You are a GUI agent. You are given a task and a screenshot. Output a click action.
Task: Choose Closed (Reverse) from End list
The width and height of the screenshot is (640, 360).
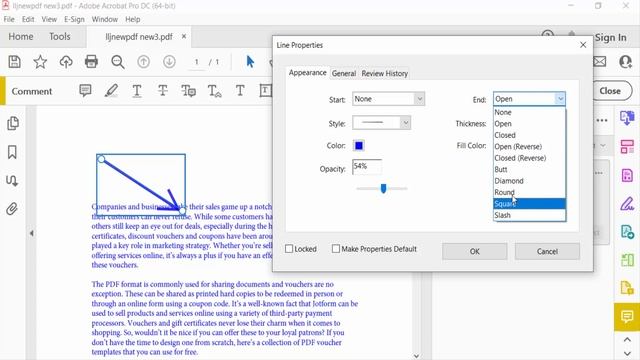529,158
